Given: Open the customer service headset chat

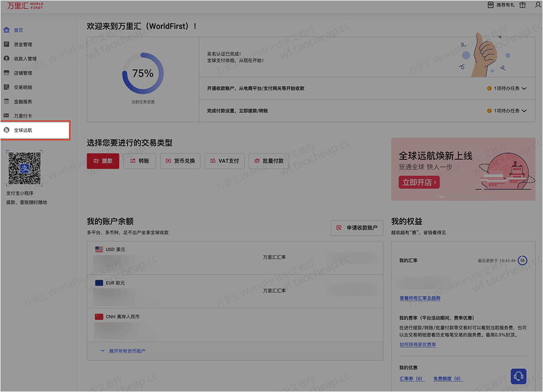Looking at the screenshot, I should point(518,376).
